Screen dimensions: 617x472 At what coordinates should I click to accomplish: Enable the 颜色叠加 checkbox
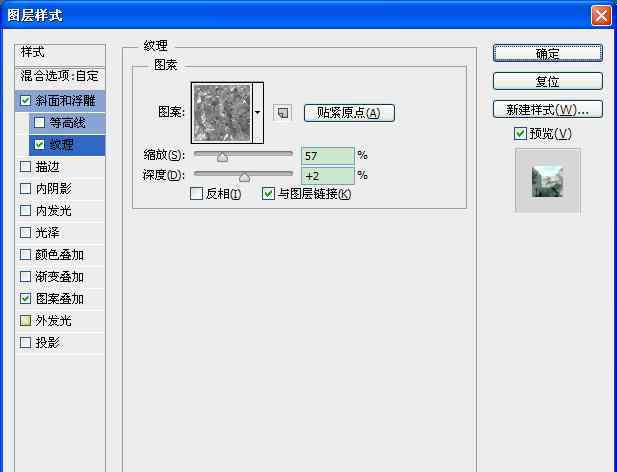26,255
